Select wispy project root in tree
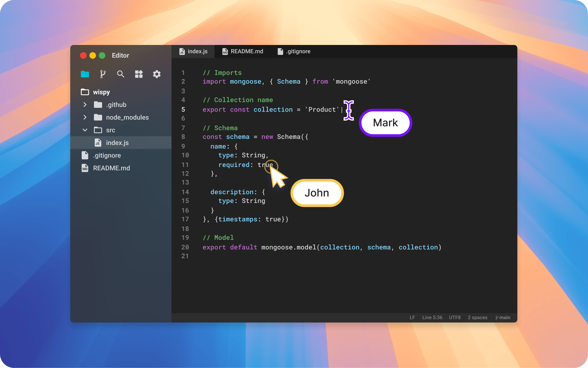The width and height of the screenshot is (588, 368). point(101,92)
